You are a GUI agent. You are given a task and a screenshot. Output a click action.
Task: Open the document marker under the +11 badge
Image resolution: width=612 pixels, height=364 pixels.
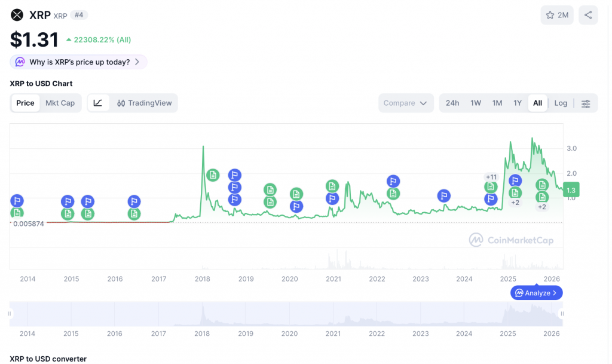[491, 187]
